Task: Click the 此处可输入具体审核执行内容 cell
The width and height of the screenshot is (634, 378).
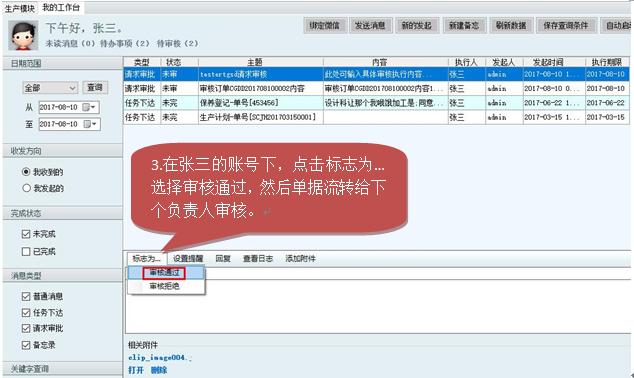Action: click(385, 74)
